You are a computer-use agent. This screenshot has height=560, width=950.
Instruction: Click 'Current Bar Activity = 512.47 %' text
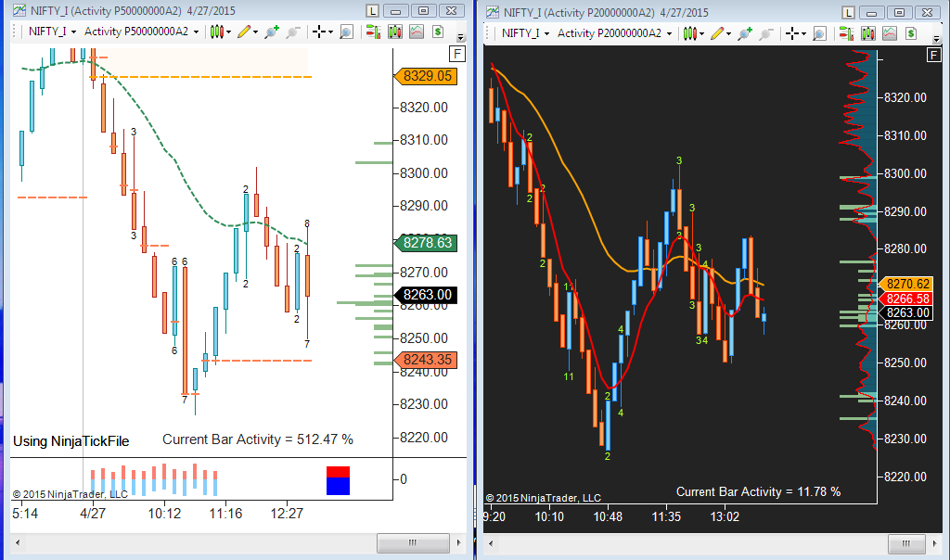click(x=258, y=439)
